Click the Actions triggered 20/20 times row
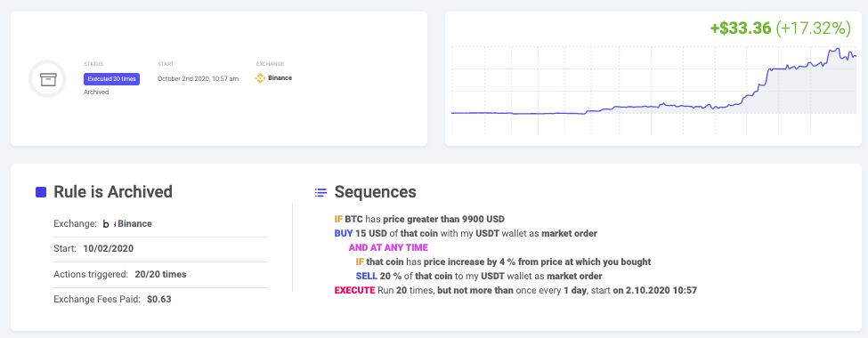This screenshot has width=868, height=338. click(160, 274)
